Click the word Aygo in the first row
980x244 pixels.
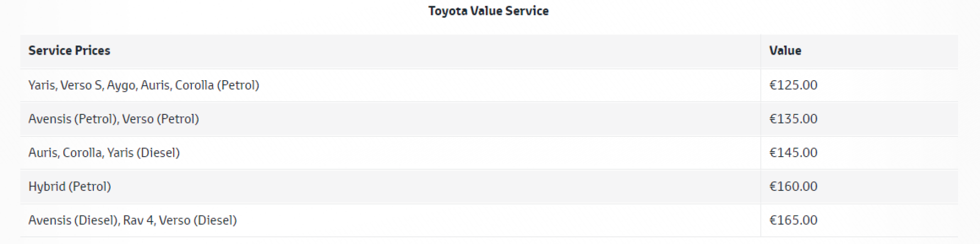tap(121, 85)
